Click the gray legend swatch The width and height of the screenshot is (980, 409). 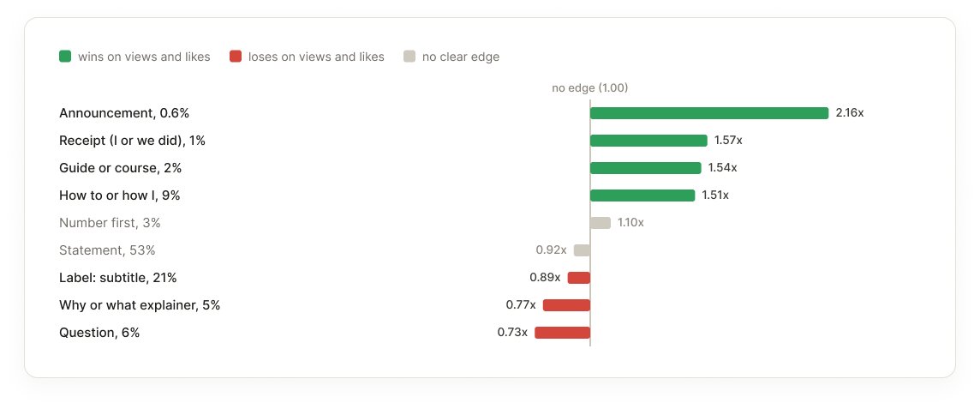click(409, 57)
